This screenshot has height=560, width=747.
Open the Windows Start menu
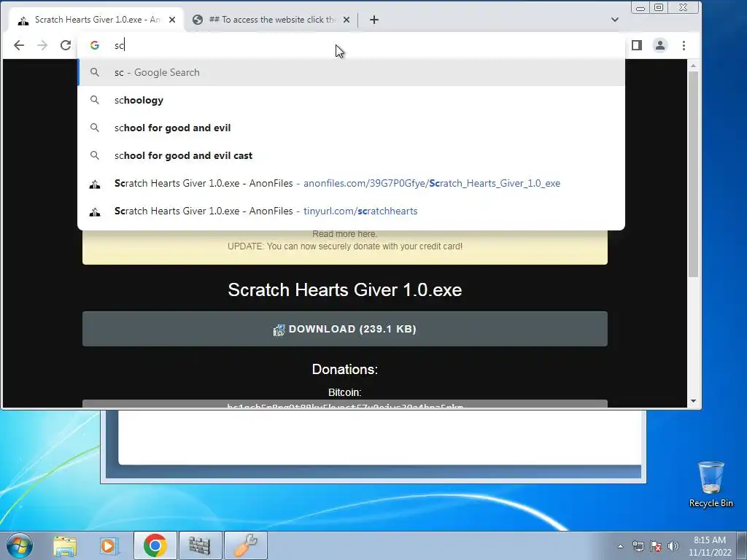coord(20,545)
